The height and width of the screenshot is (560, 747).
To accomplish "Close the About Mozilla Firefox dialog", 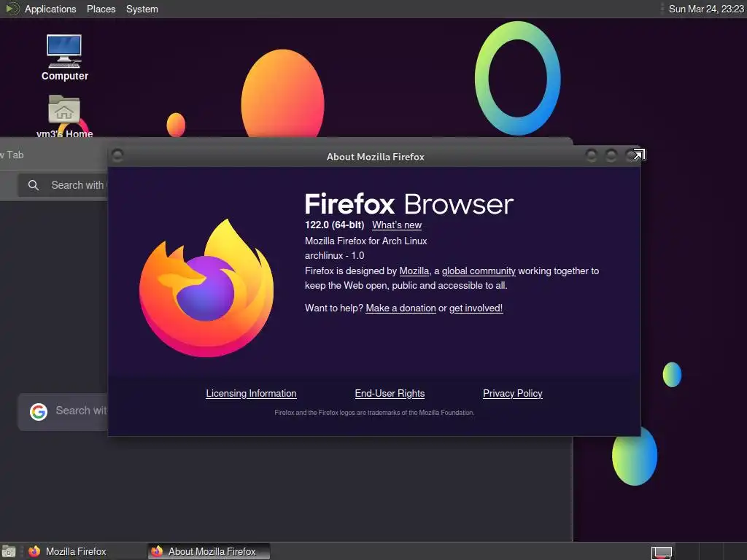I will click(631, 155).
